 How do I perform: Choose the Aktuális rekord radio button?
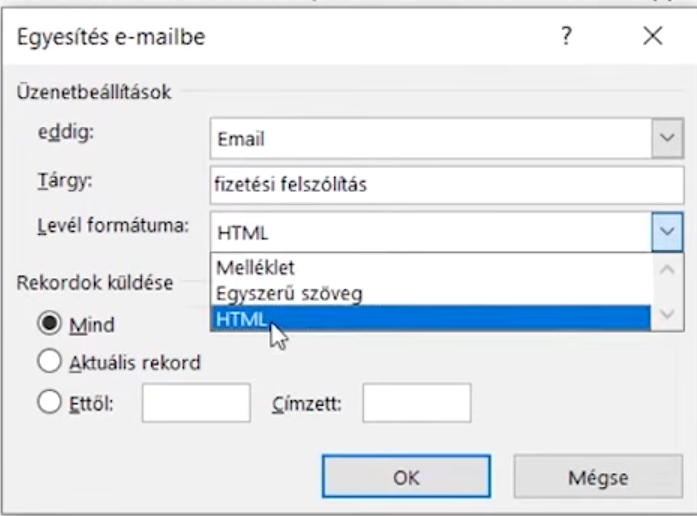point(49,362)
